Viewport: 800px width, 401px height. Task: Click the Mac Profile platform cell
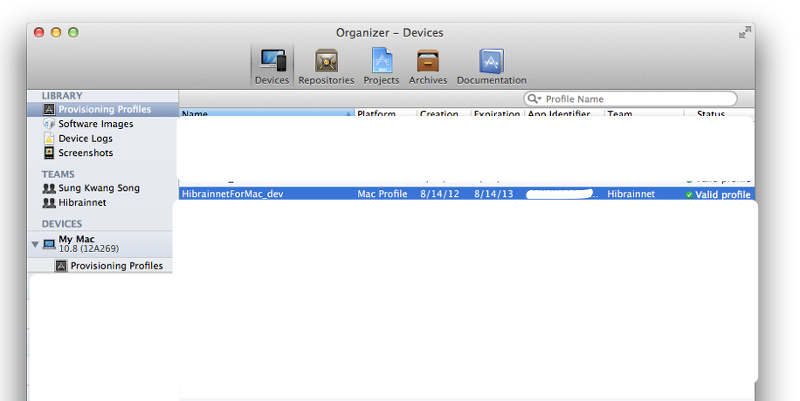382,194
